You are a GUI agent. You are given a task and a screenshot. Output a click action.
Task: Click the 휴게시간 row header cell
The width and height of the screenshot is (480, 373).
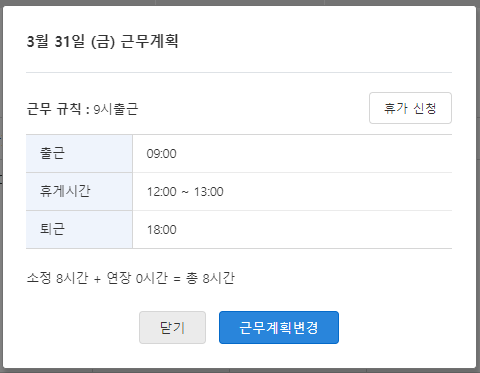click(x=79, y=191)
